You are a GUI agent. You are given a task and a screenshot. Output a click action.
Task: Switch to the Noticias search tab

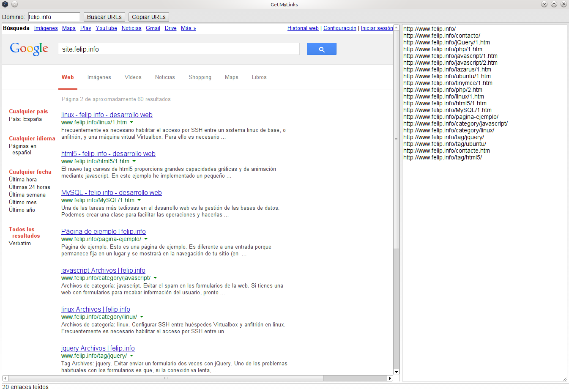165,77
